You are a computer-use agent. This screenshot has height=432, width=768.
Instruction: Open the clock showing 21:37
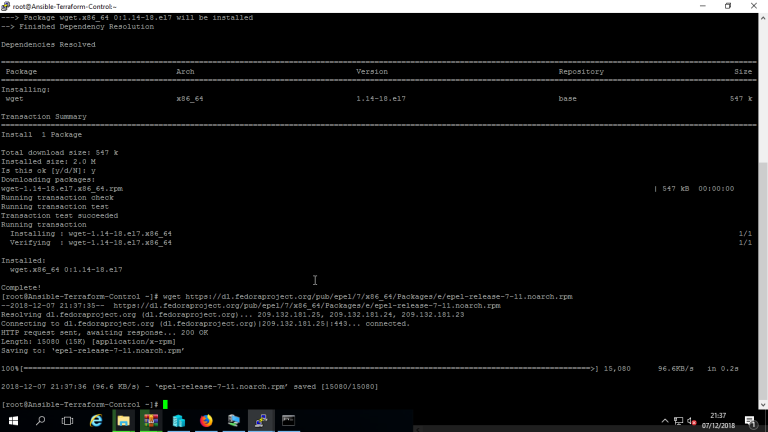(718, 421)
